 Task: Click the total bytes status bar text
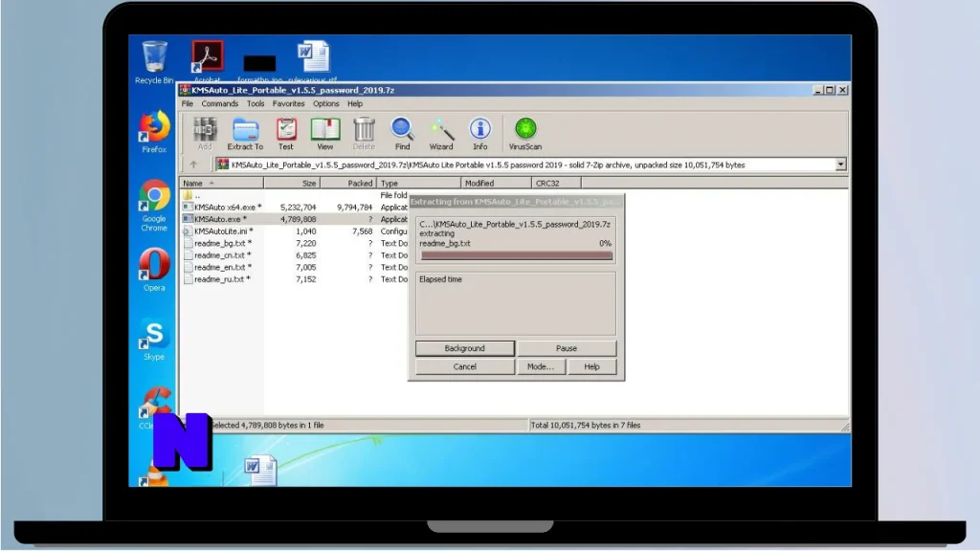[x=586, y=425]
